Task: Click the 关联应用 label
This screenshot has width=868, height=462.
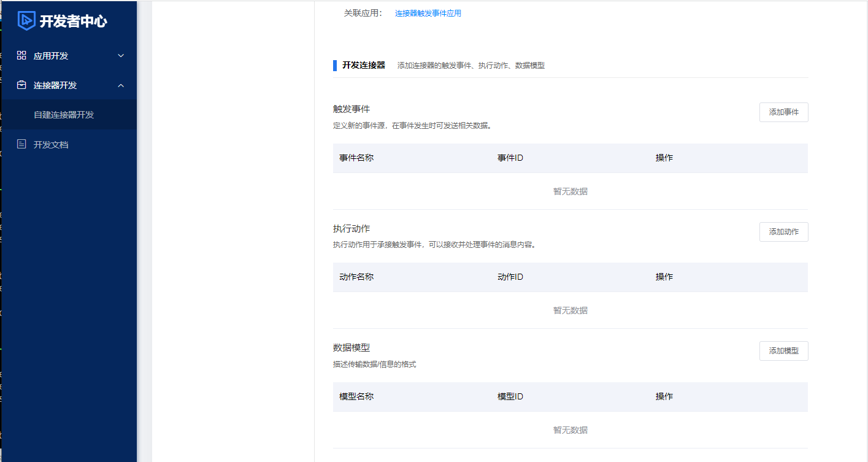Action: (363, 13)
